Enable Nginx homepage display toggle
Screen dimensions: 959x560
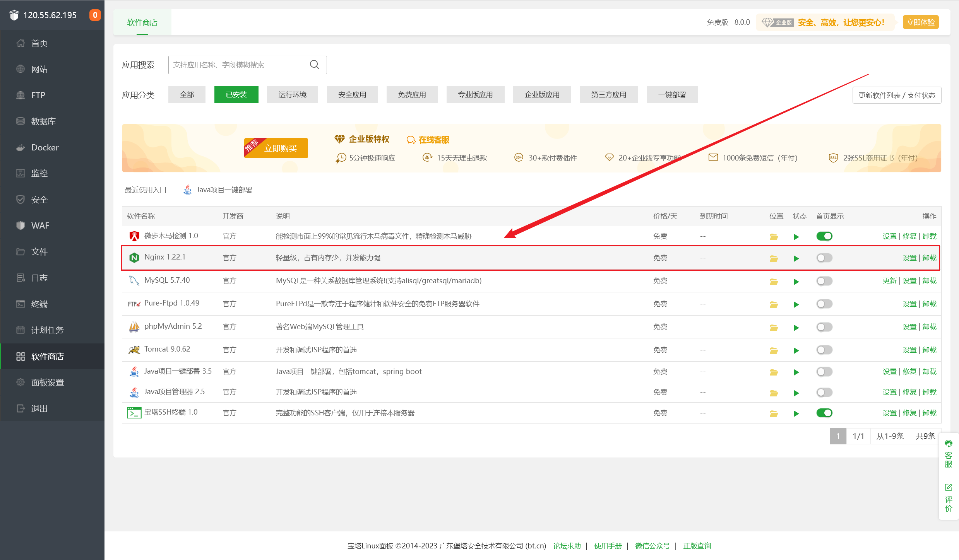(x=824, y=258)
